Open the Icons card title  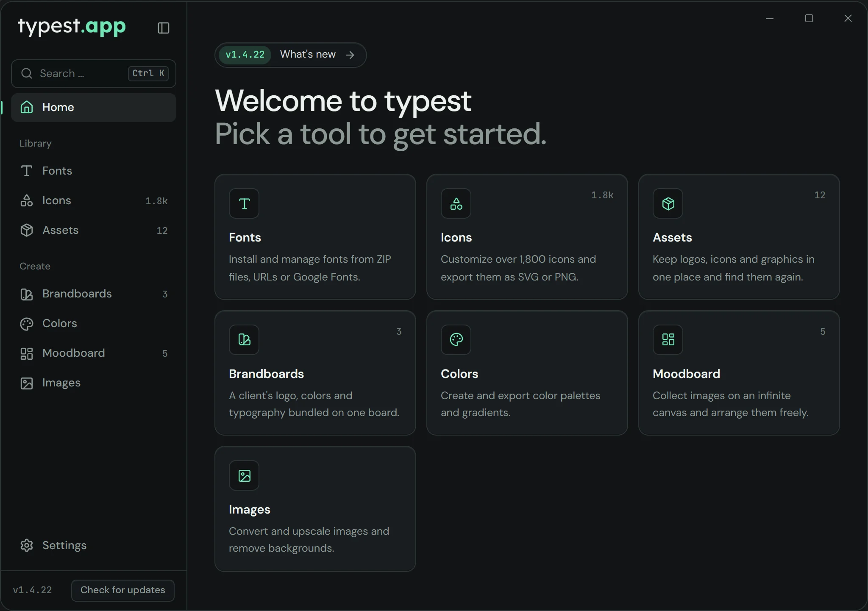[x=456, y=237]
